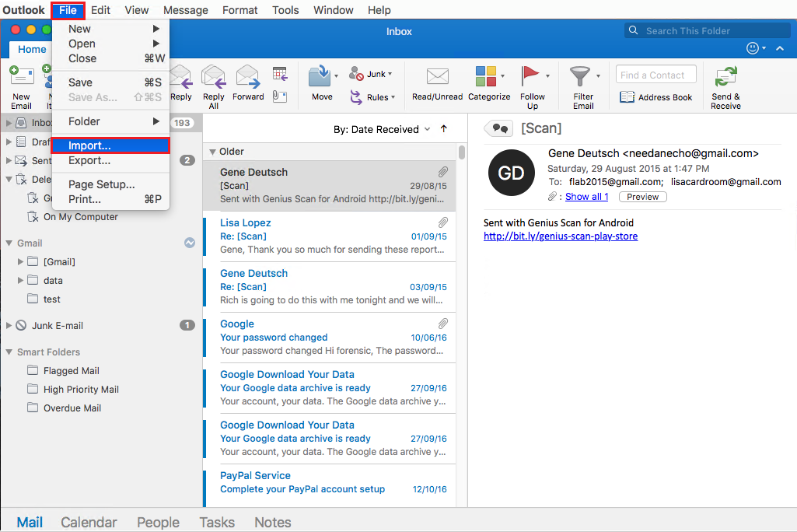Click the Find a Contact field
This screenshot has height=532, width=797.
click(655, 75)
